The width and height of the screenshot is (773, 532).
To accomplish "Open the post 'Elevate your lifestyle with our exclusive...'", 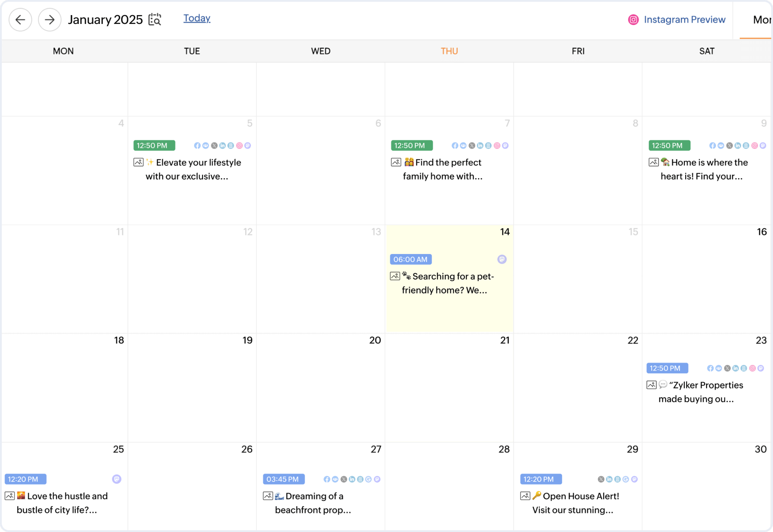I will point(193,169).
